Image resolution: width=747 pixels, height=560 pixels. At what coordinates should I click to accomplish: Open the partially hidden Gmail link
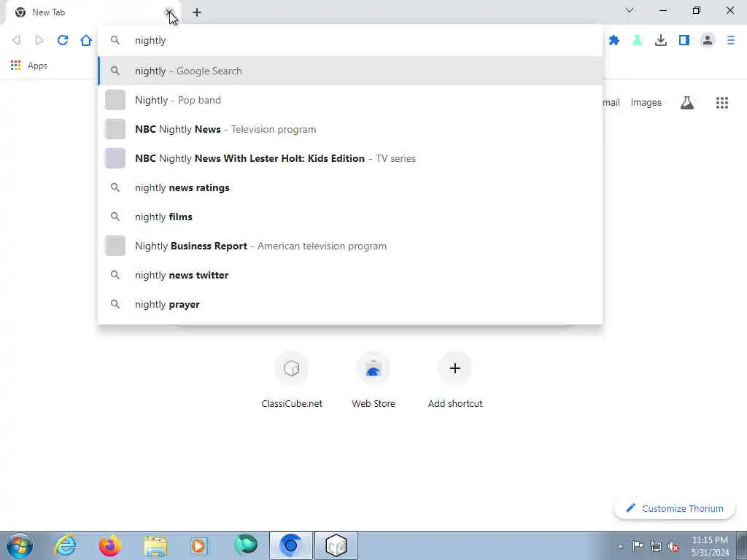(x=612, y=102)
